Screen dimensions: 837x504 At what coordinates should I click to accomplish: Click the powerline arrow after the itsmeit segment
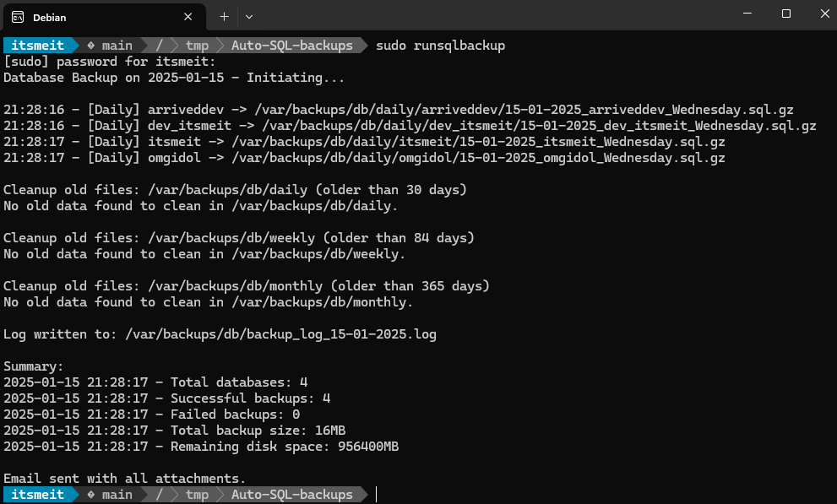(x=75, y=45)
